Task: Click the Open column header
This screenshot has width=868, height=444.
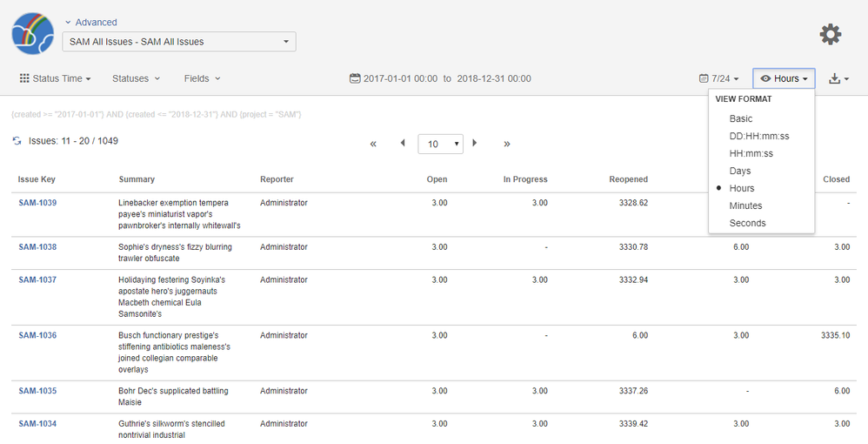Action: click(437, 179)
